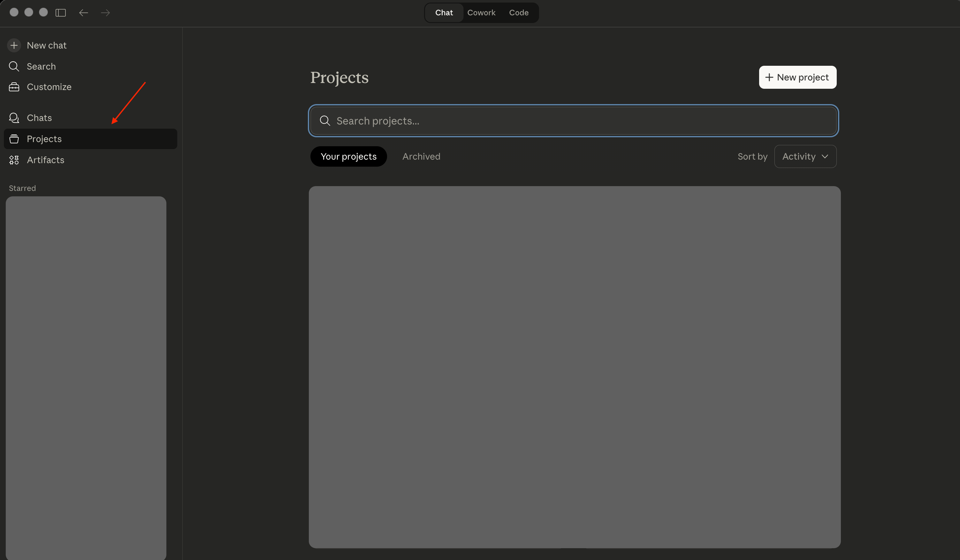Open Projects in the sidebar
The image size is (960, 560).
pos(90,139)
